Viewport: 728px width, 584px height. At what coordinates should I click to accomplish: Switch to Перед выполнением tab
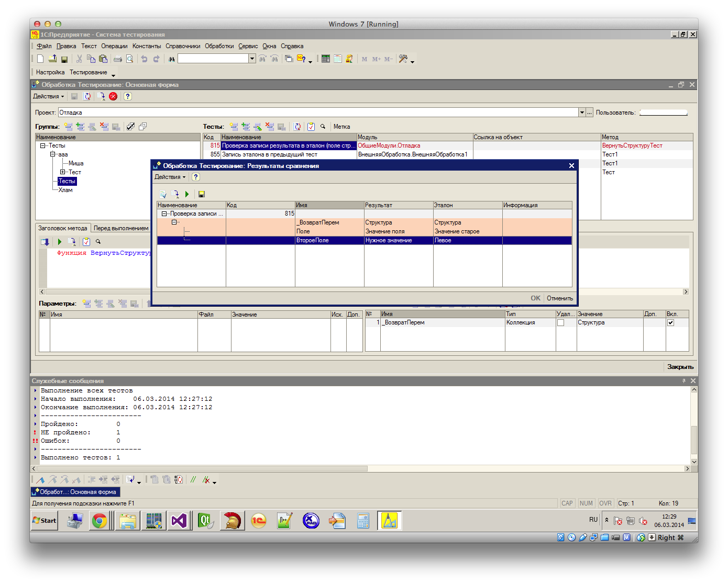121,228
